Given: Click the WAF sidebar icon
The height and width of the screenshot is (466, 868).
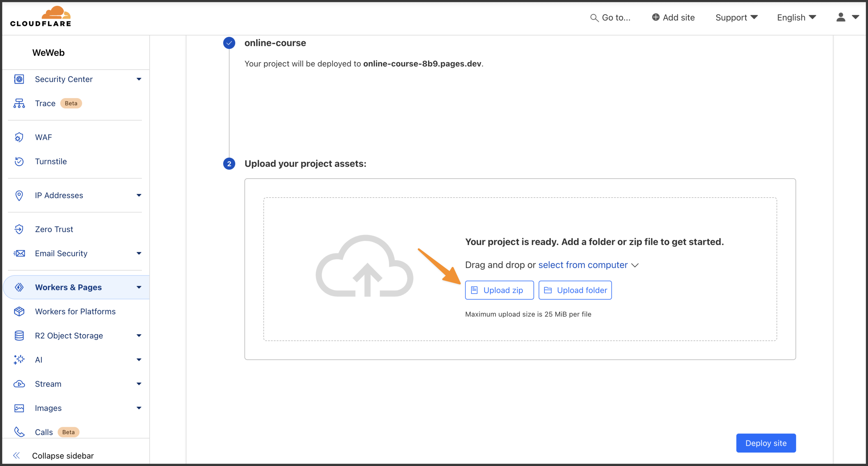Looking at the screenshot, I should (x=19, y=137).
